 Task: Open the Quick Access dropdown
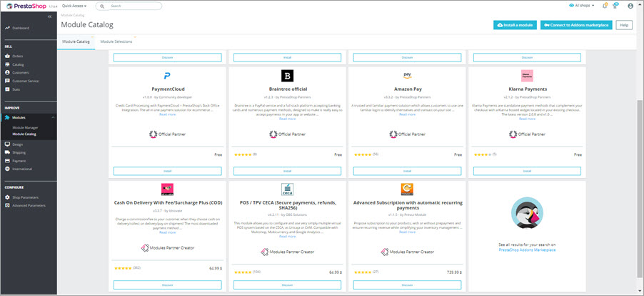pos(74,6)
